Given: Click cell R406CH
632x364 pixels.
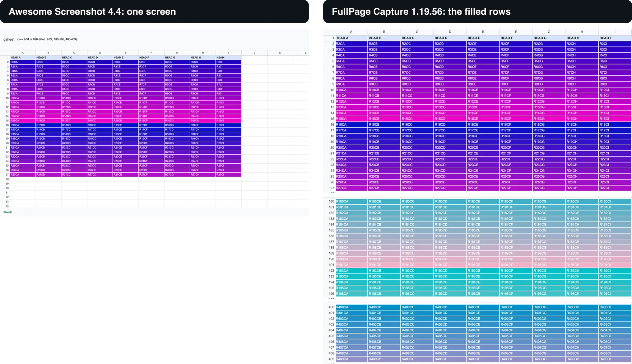Looking at the screenshot, I should point(582,342).
